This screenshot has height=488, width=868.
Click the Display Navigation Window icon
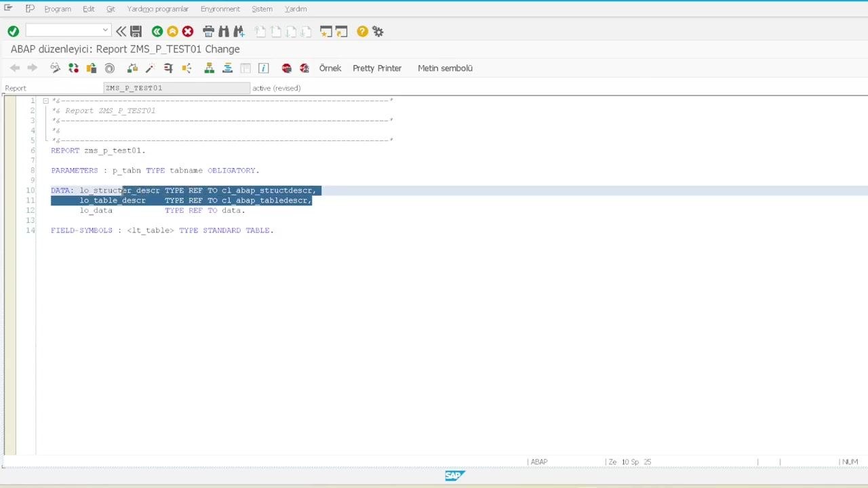227,68
